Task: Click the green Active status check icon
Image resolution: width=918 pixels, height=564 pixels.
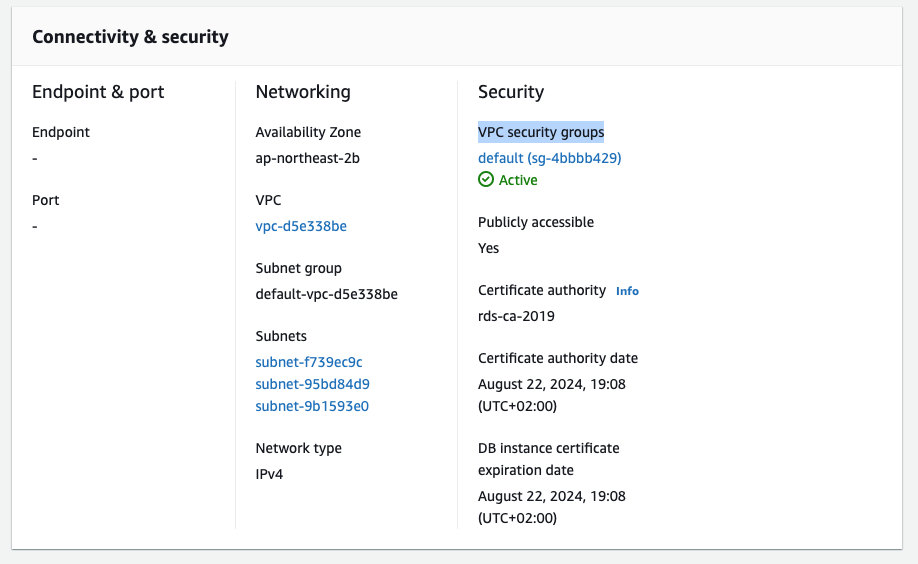Action: point(486,180)
